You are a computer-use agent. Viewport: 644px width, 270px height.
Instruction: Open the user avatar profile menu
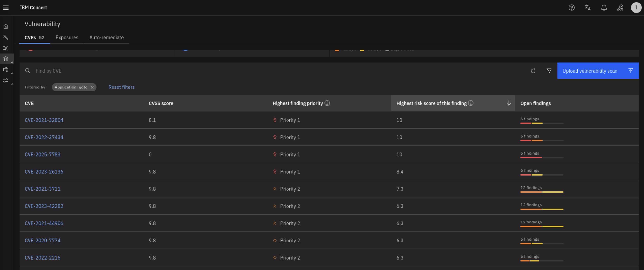click(636, 8)
